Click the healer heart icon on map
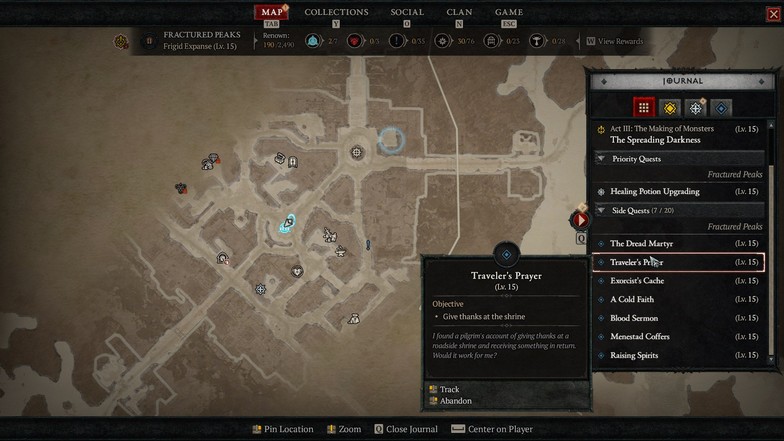Screen dimensions: 784x441 coord(297,272)
